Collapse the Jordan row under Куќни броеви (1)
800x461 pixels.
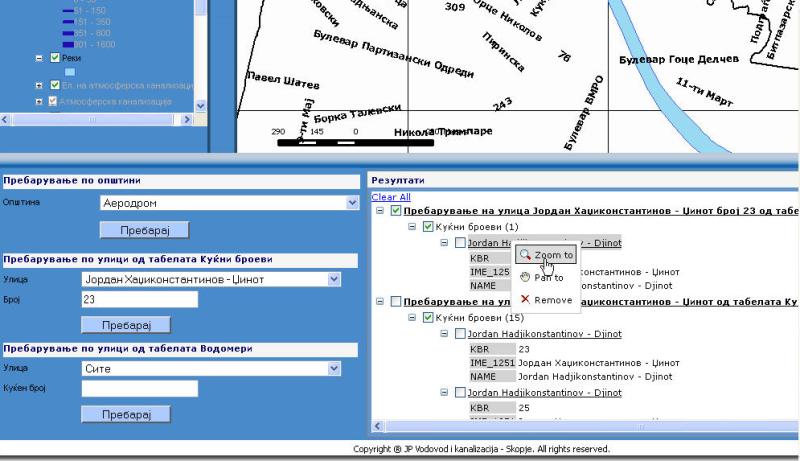[x=444, y=243]
